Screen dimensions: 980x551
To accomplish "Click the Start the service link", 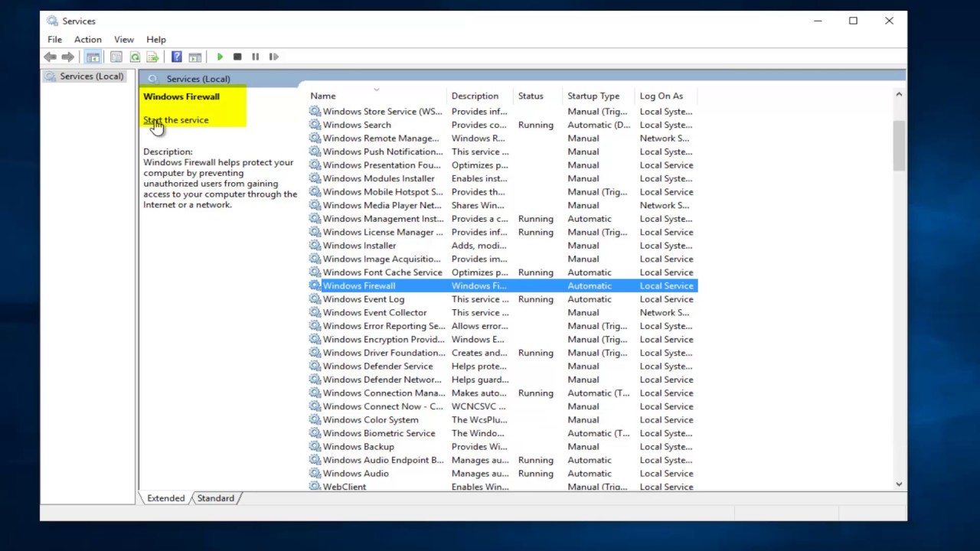I will [175, 120].
